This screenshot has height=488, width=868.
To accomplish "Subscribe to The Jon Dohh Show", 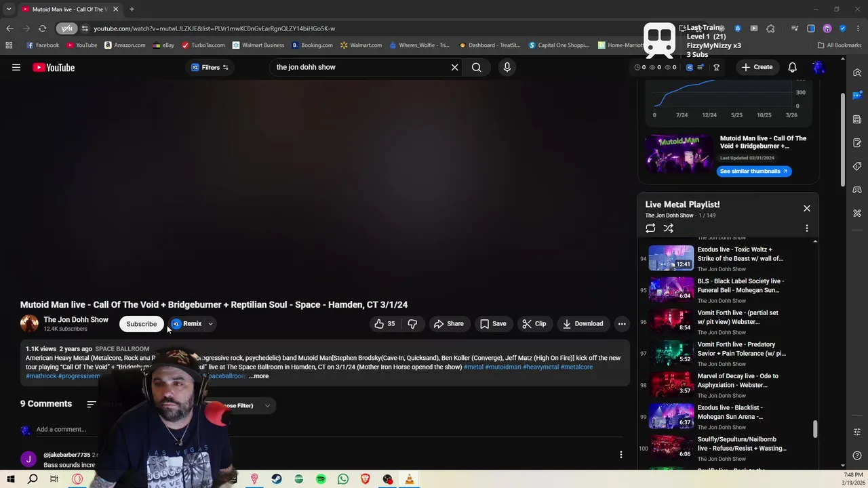I will click(141, 323).
